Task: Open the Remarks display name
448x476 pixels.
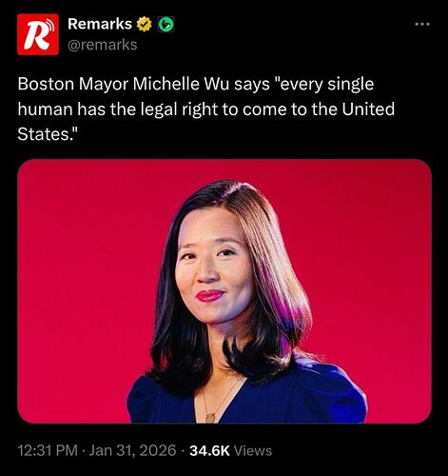Action: [x=100, y=24]
